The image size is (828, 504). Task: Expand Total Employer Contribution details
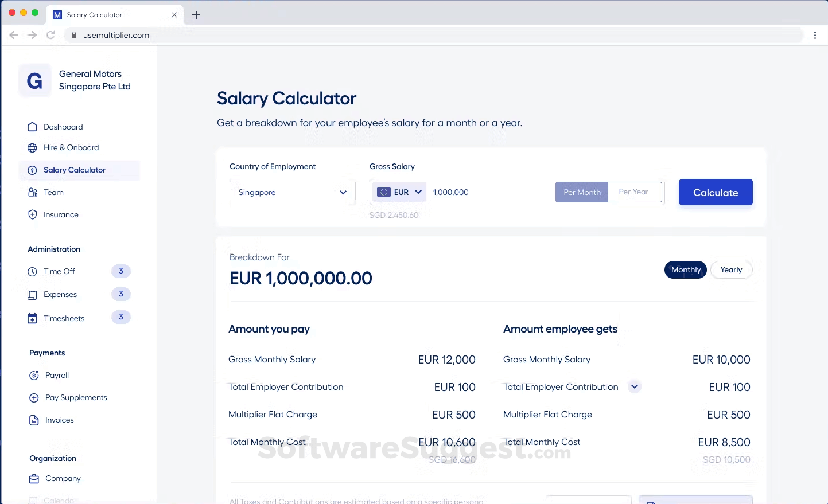click(635, 386)
